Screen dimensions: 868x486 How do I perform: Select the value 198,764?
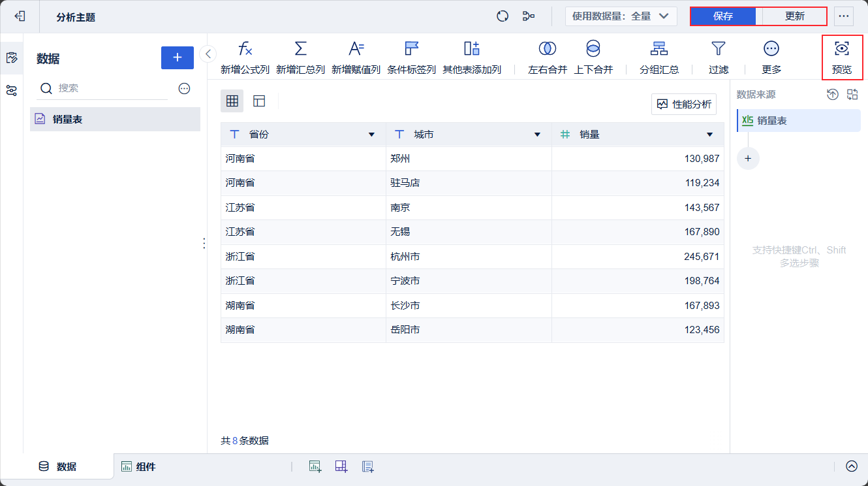click(702, 281)
